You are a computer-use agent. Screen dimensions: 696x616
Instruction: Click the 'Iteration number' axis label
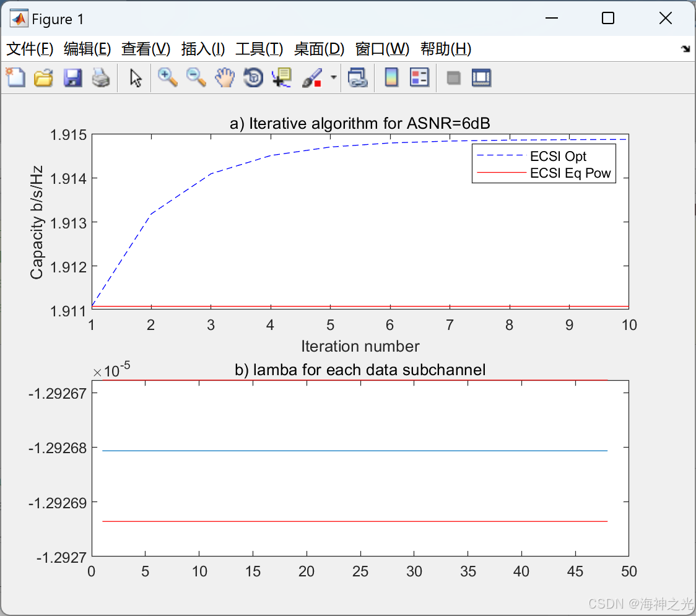tap(360, 346)
